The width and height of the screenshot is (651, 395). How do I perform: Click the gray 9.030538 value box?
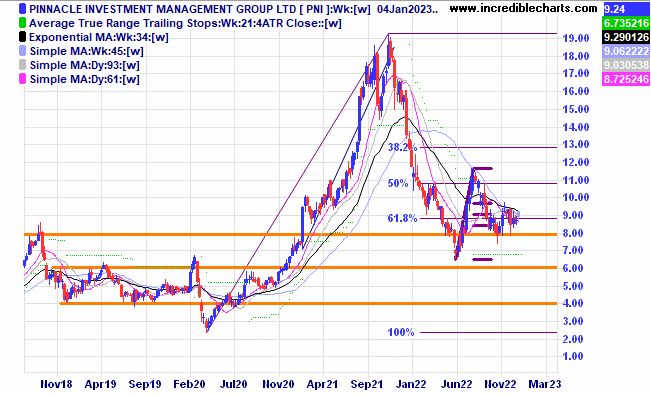point(626,65)
